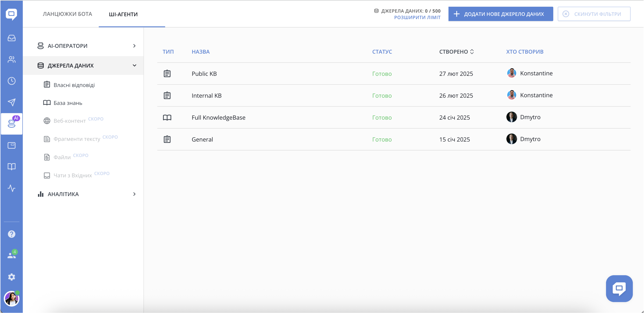Click Konstantine avatar in Public KB row
The width and height of the screenshot is (644, 313).
click(x=511, y=73)
